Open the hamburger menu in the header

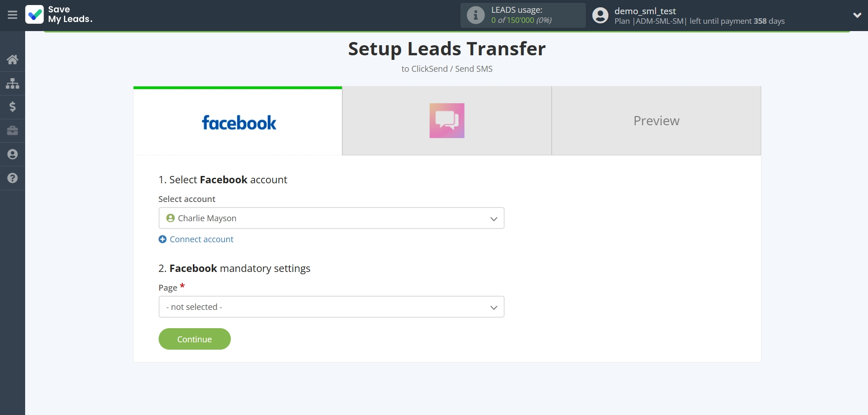12,15
